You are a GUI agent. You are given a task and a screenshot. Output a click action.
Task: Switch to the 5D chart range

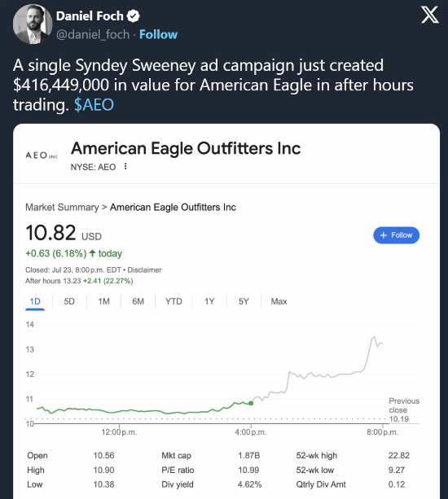point(69,301)
